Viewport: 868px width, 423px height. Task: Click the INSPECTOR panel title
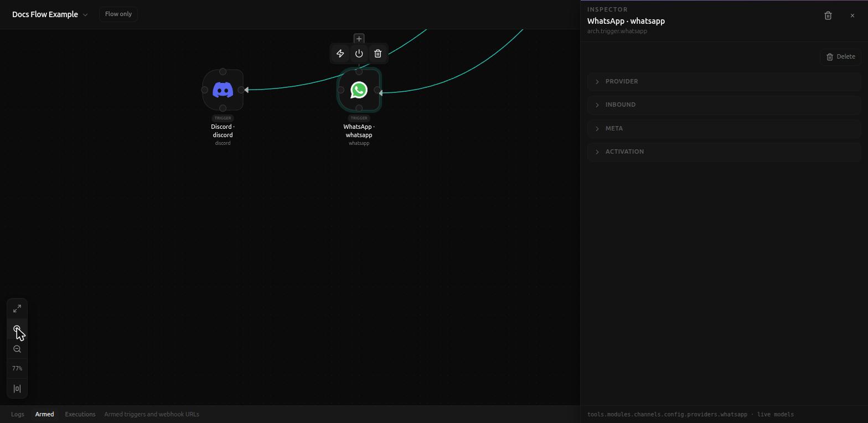point(607,9)
